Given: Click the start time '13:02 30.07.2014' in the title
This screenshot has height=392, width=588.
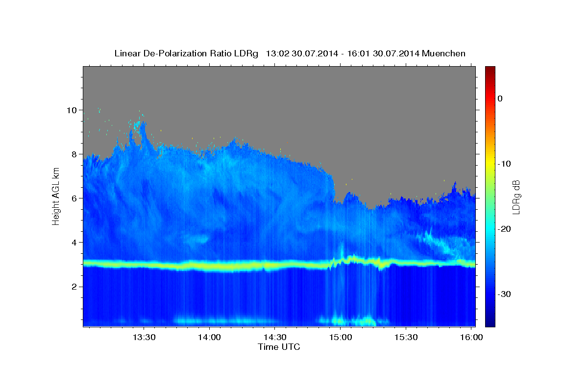Looking at the screenshot, I should pyautogui.click(x=301, y=53).
